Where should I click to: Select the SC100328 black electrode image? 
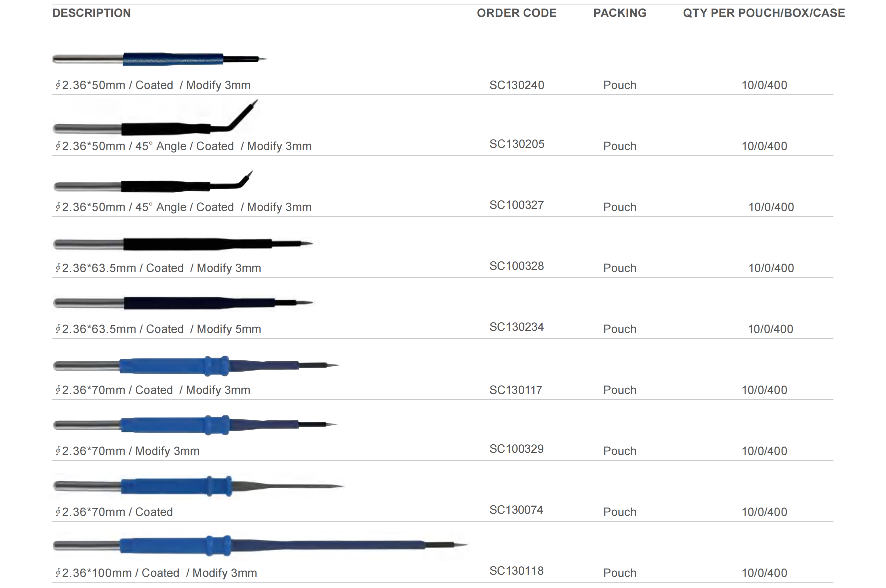183,244
